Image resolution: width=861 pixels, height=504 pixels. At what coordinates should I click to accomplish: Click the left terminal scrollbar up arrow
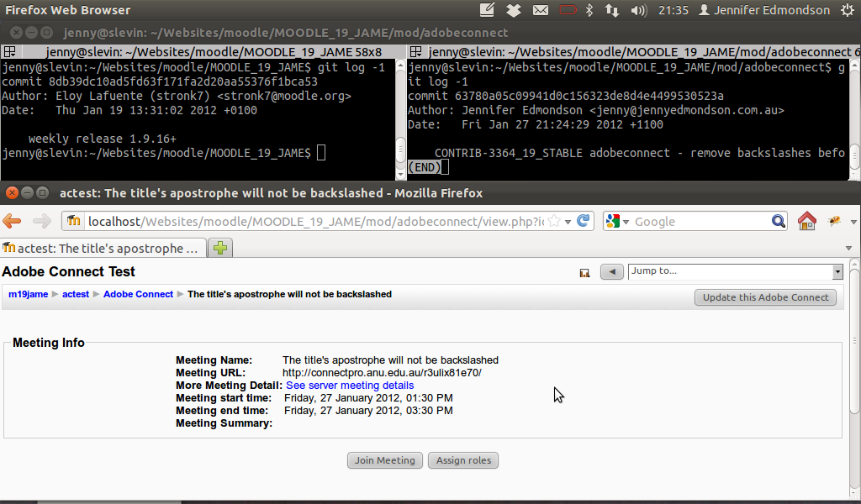coord(400,65)
